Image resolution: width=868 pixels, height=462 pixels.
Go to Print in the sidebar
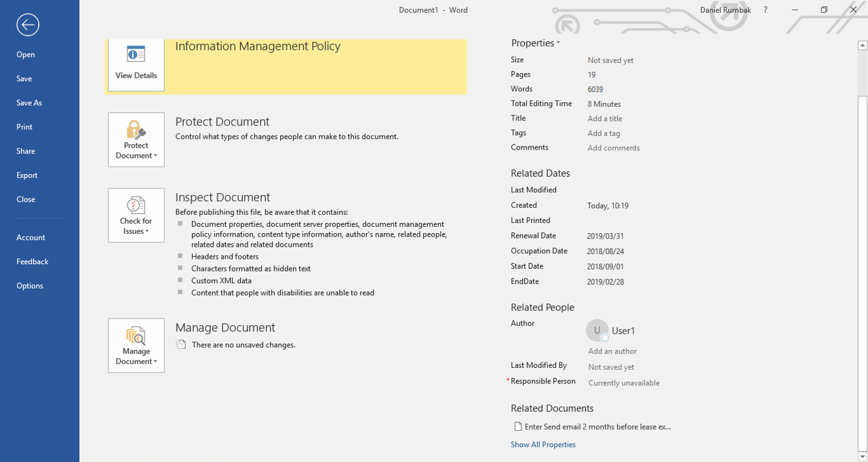coord(24,127)
